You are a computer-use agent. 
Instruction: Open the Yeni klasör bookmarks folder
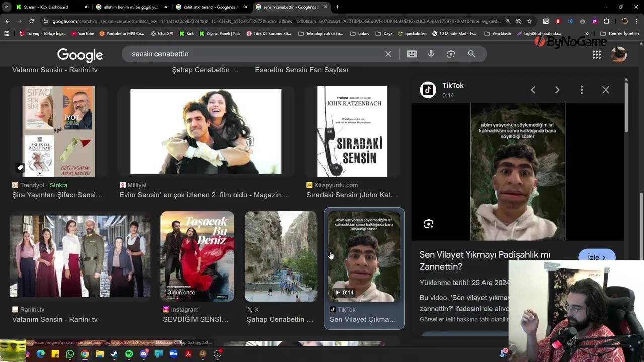(498, 34)
